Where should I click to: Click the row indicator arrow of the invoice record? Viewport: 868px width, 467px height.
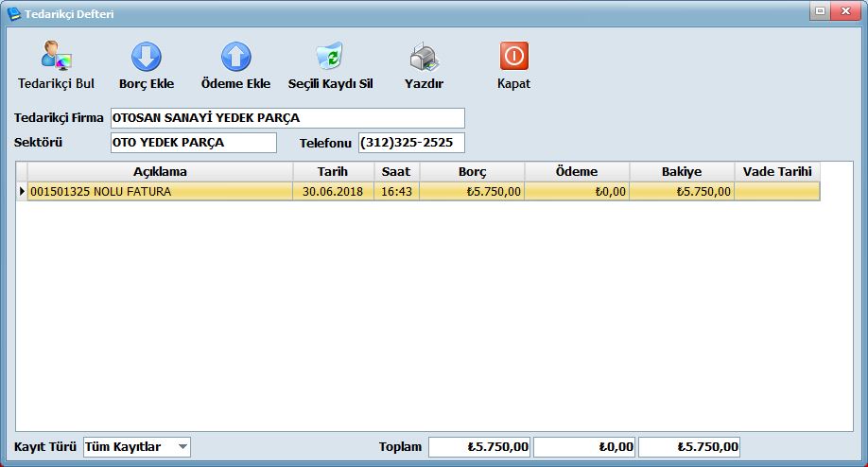pos(22,191)
